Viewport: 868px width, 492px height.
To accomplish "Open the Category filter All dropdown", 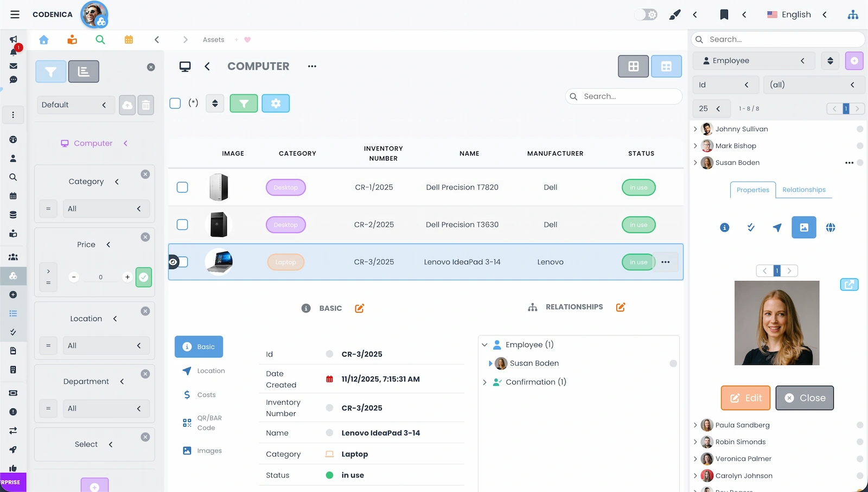I will (x=106, y=208).
